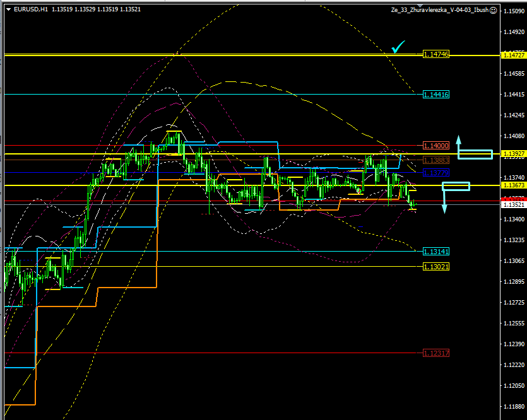Screen dimensions: 527x420
Task: Select the yellow 1.13673 price tag
Action: coord(514,185)
